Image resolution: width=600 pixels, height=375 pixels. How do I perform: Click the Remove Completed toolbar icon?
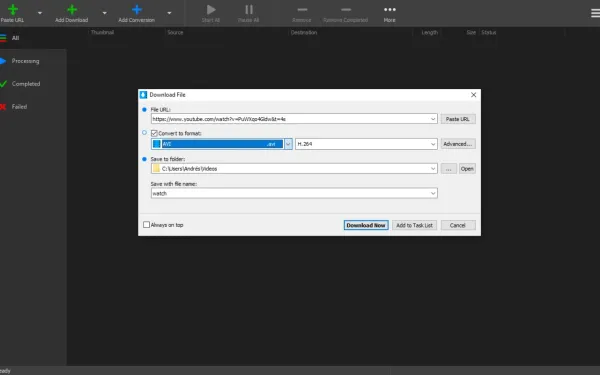point(346,10)
